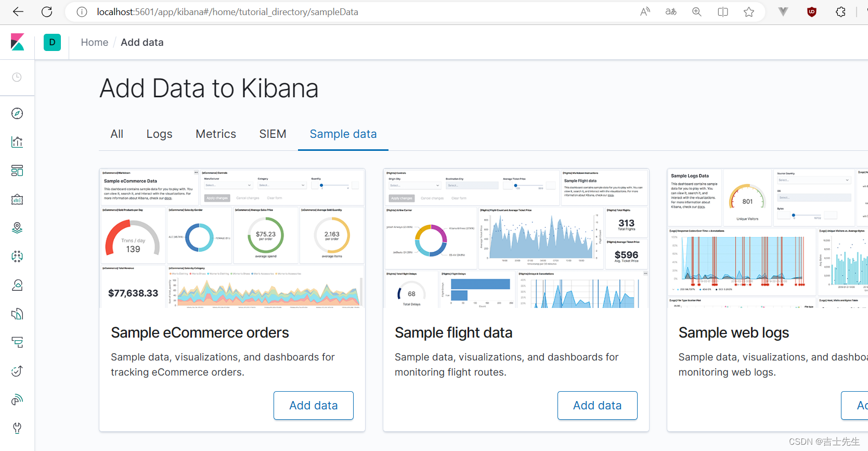The image size is (868, 451).
Task: Select the Logs tab
Action: 159,134
